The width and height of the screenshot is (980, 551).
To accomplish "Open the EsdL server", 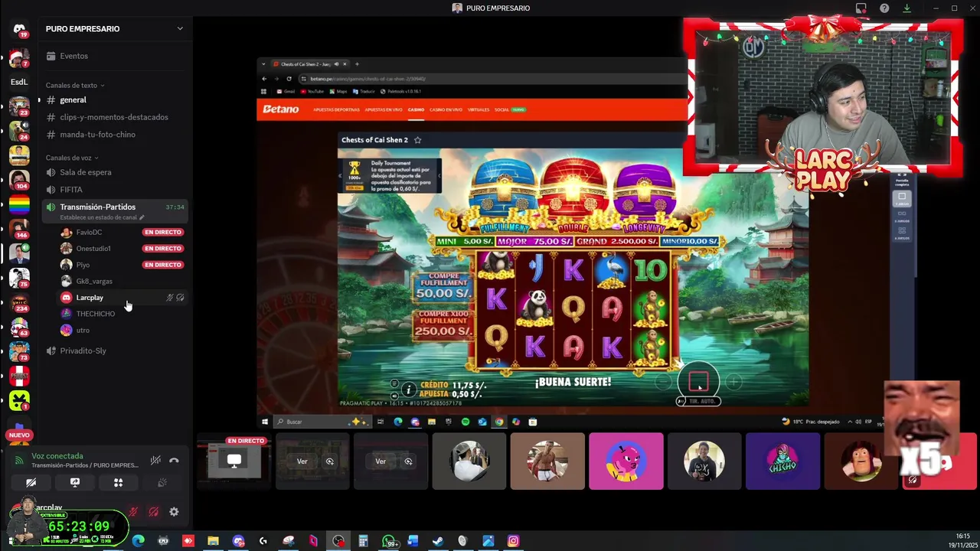I will pyautogui.click(x=19, y=82).
